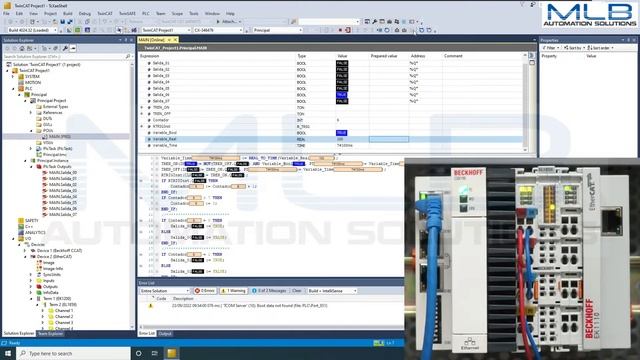This screenshot has width=640, height=360.
Task: Select the Error List tab
Action: [x=147, y=334]
